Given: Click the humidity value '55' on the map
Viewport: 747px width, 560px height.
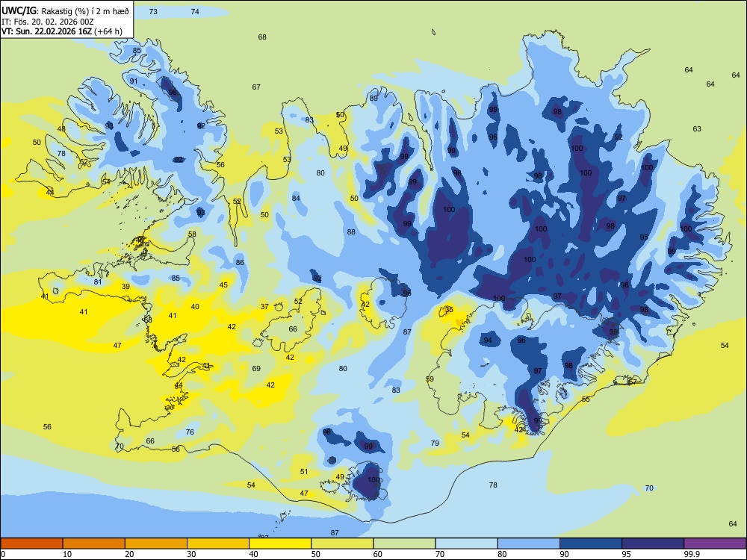Looking at the screenshot, I should tap(586, 399).
